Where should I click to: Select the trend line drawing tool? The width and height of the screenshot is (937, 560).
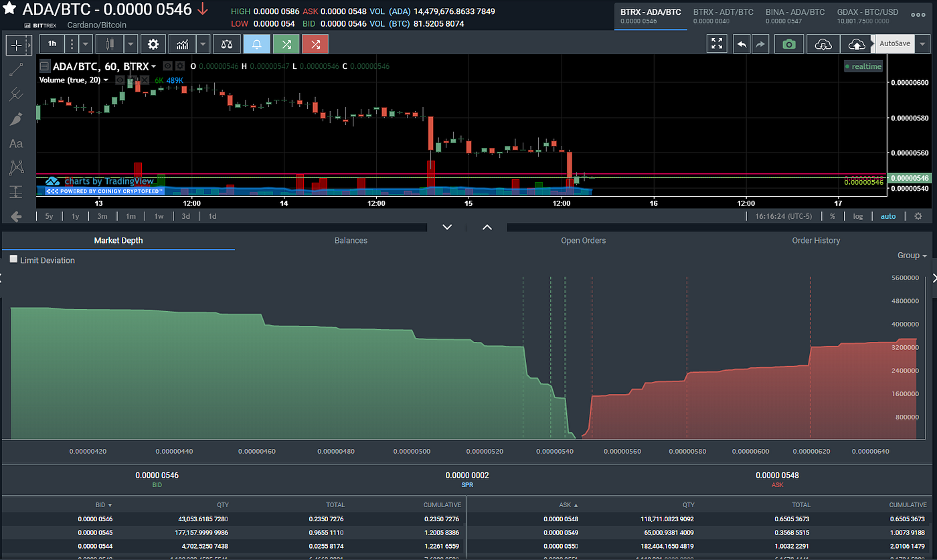pos(16,70)
